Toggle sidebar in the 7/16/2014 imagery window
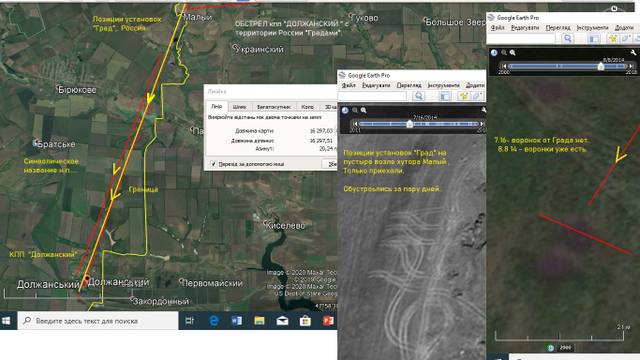 (x=444, y=96)
